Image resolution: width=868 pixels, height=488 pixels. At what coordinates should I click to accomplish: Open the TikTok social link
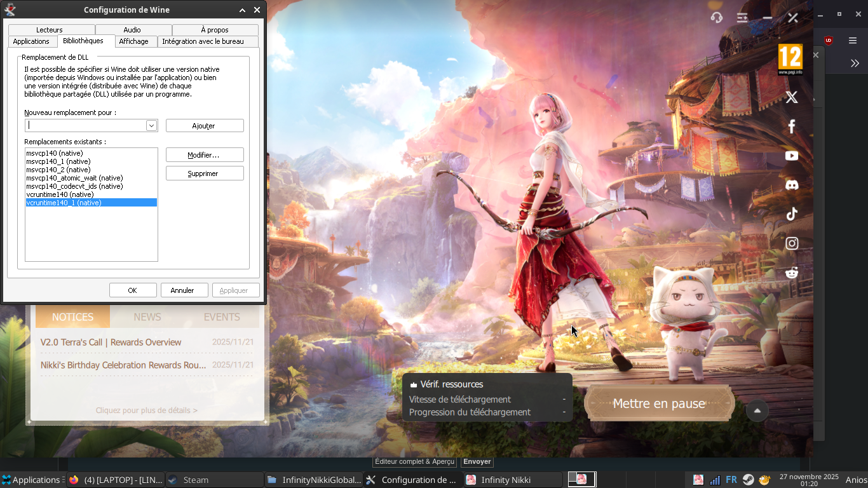(792, 214)
